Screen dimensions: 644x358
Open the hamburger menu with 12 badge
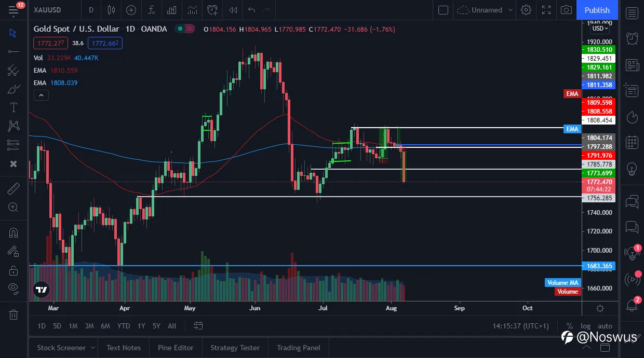click(x=14, y=10)
